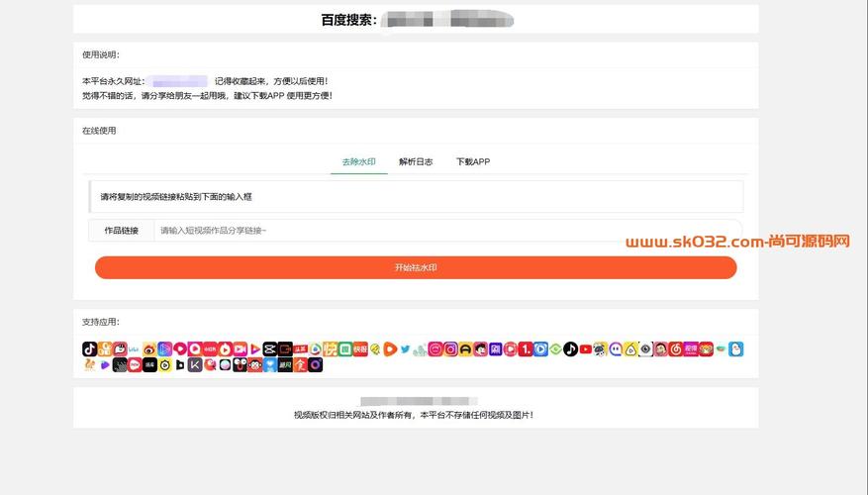Click the red tiger face icon

tap(707, 348)
